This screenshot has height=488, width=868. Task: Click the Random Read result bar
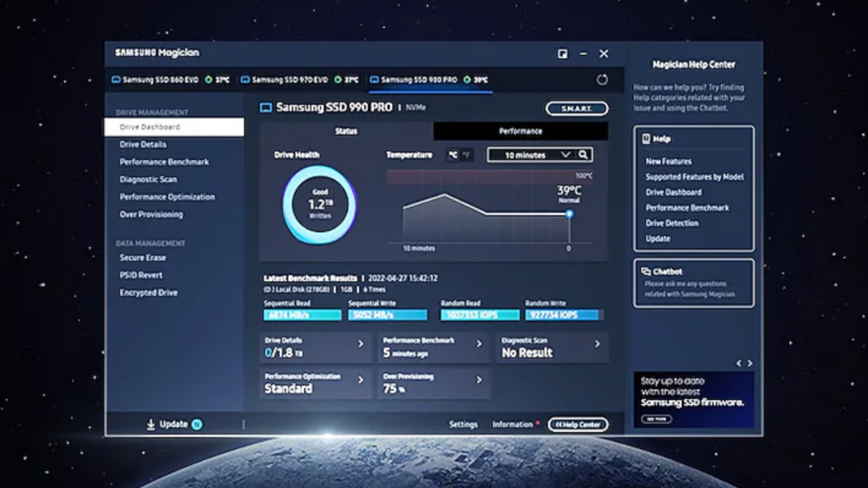tap(480, 315)
